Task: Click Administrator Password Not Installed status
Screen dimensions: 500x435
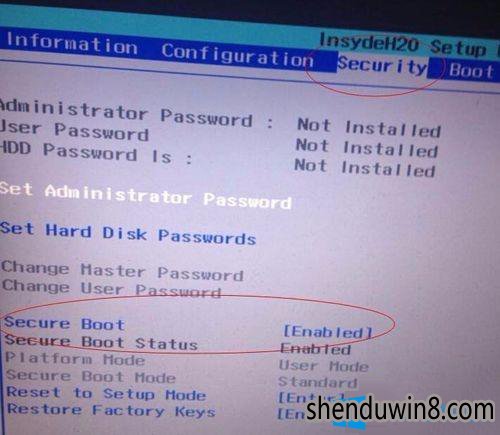Action: point(369,127)
